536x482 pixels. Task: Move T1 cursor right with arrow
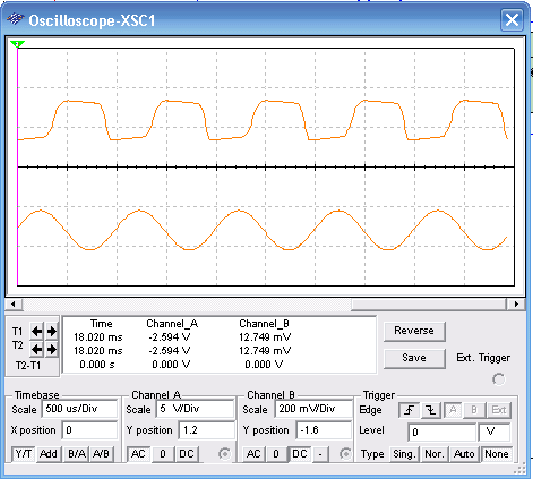click(52, 332)
